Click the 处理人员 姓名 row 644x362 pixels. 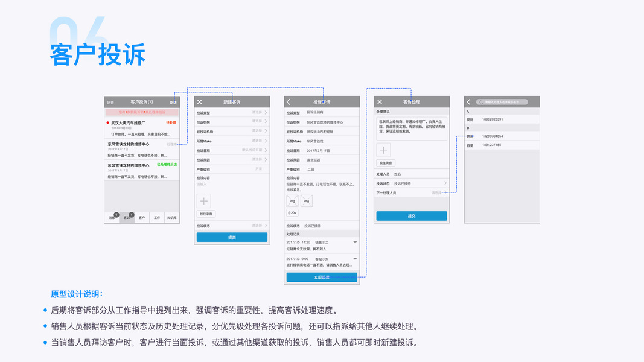click(412, 174)
